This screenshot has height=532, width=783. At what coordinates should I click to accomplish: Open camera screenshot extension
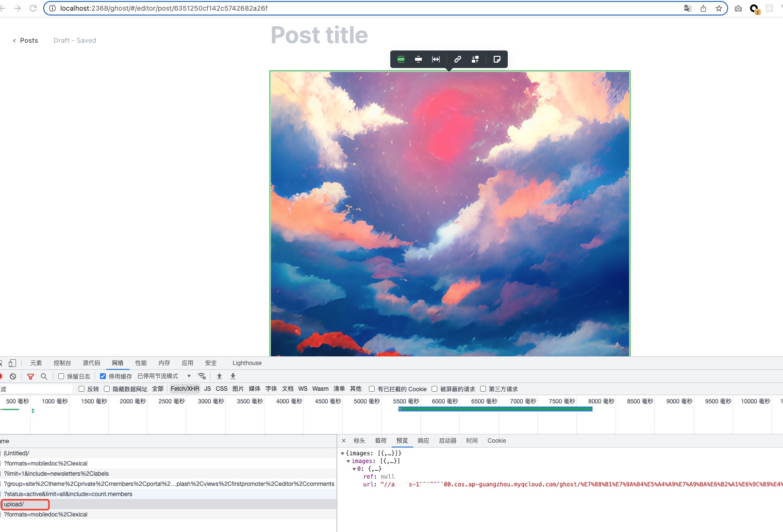tap(738, 8)
